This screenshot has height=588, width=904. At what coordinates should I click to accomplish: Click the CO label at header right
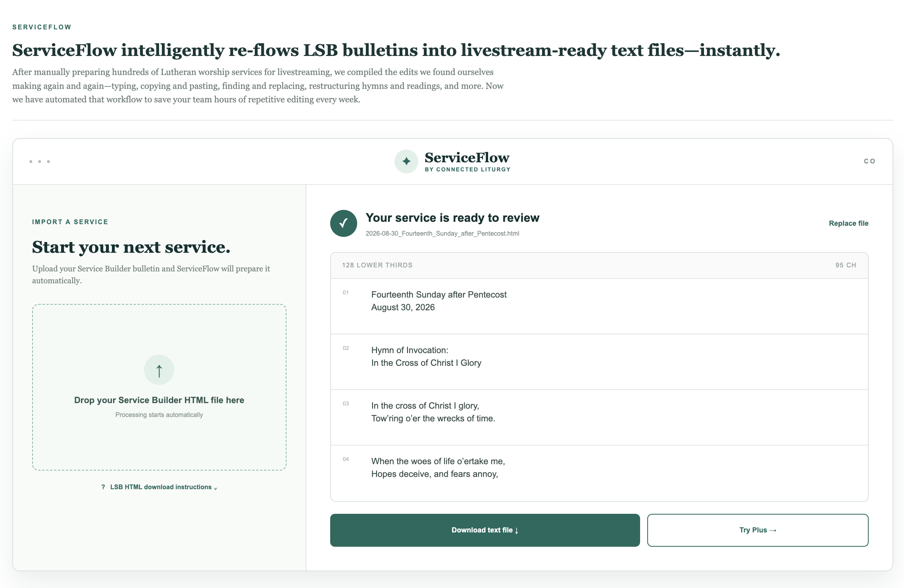pyautogui.click(x=869, y=161)
